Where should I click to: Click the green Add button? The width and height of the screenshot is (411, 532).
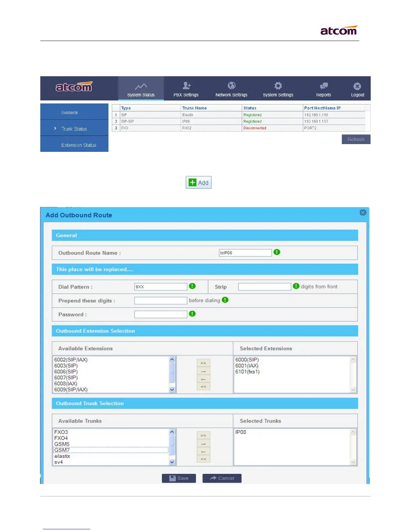click(198, 182)
